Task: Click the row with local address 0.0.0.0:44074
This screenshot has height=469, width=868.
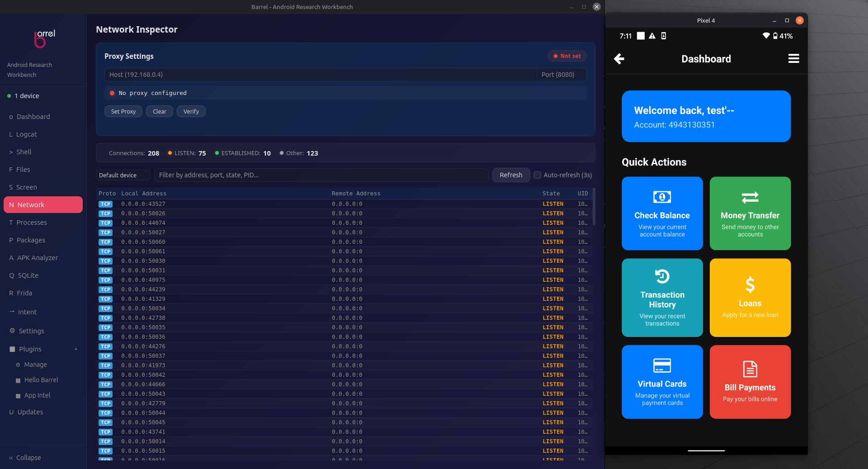Action: [x=344, y=223]
